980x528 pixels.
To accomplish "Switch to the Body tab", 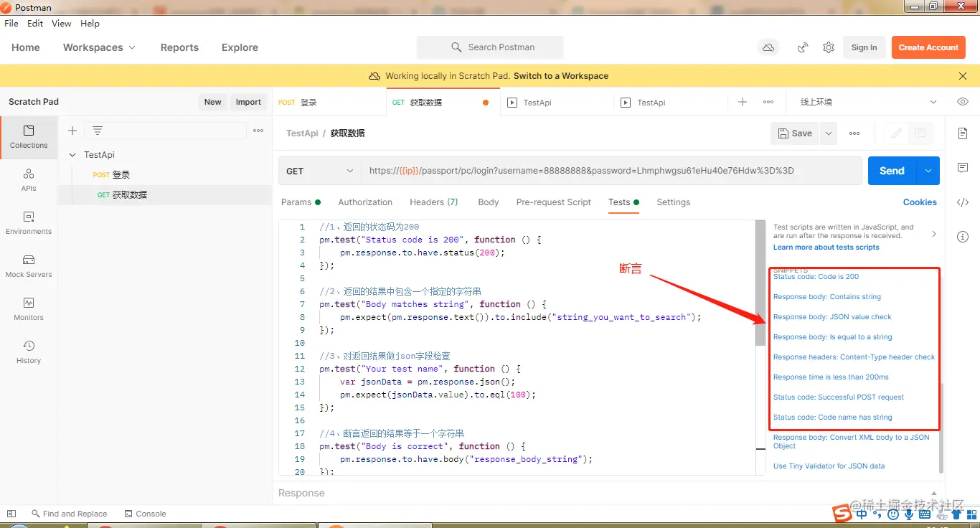I will tap(489, 202).
